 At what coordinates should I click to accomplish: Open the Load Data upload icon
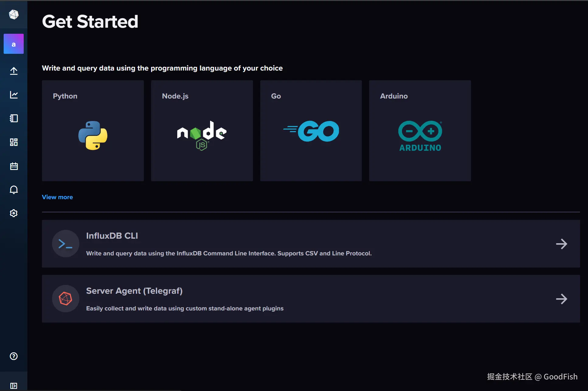[x=14, y=71]
